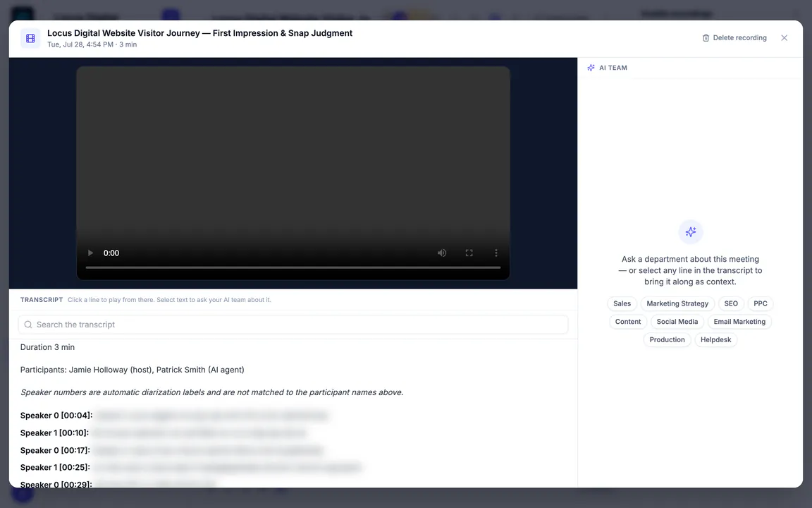Screen dimensions: 812x508
Task: Ask the Helpdesk department
Action: (x=715, y=340)
